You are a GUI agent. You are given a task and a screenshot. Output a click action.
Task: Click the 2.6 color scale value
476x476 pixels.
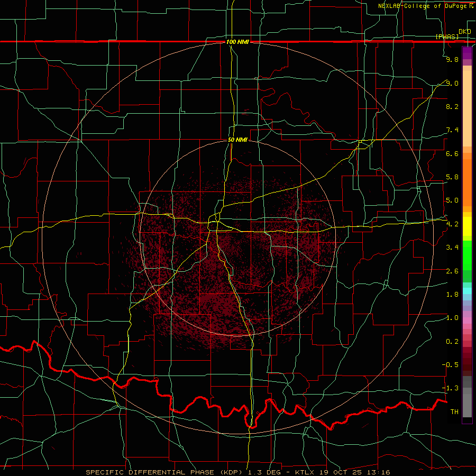[x=452, y=271]
